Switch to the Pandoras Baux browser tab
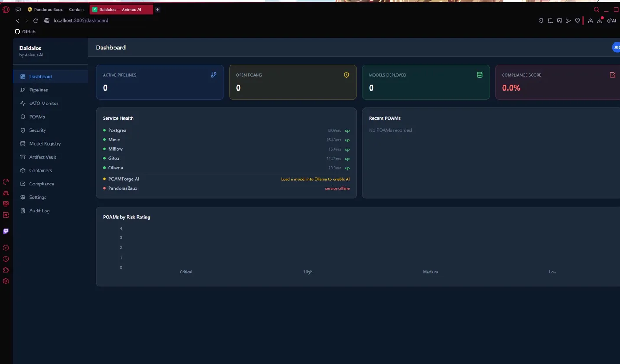 tap(56, 9)
